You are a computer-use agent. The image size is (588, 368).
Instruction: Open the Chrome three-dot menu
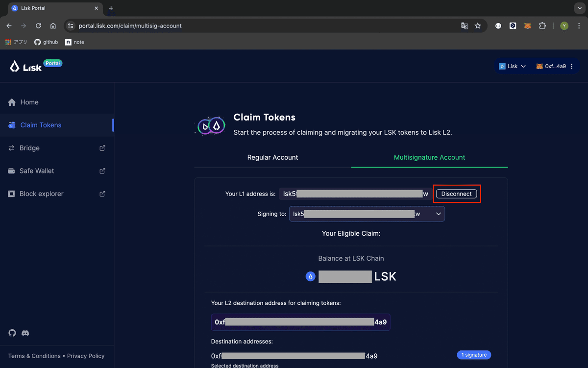[x=579, y=26]
